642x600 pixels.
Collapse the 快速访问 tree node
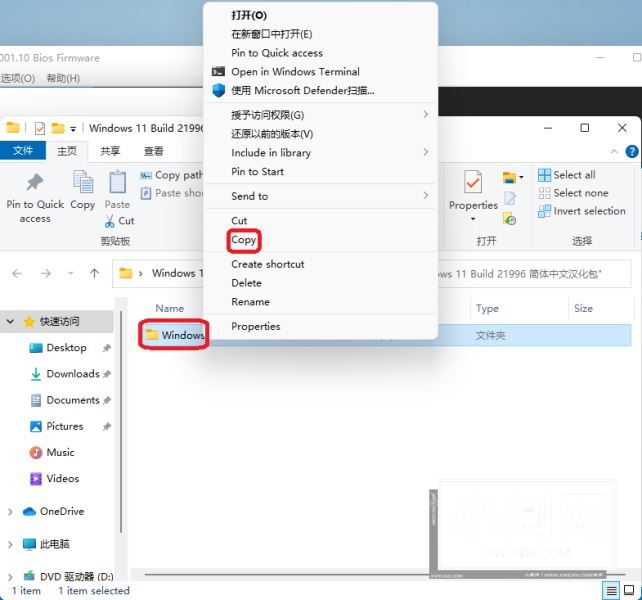(10, 322)
